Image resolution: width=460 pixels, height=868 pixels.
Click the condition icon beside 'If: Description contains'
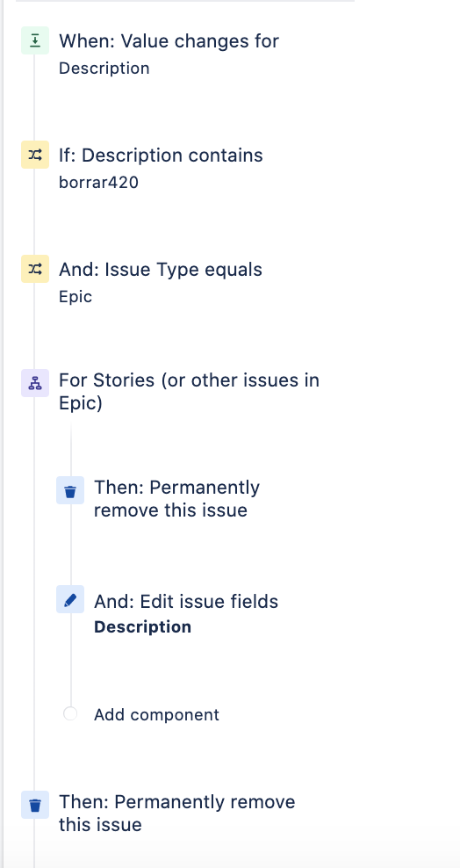tap(35, 155)
